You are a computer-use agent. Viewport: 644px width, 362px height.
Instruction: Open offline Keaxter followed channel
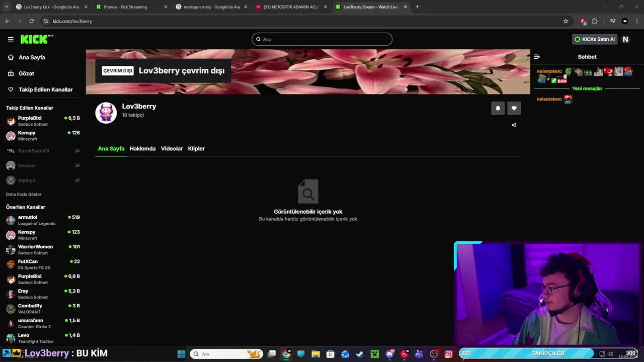pyautogui.click(x=43, y=165)
